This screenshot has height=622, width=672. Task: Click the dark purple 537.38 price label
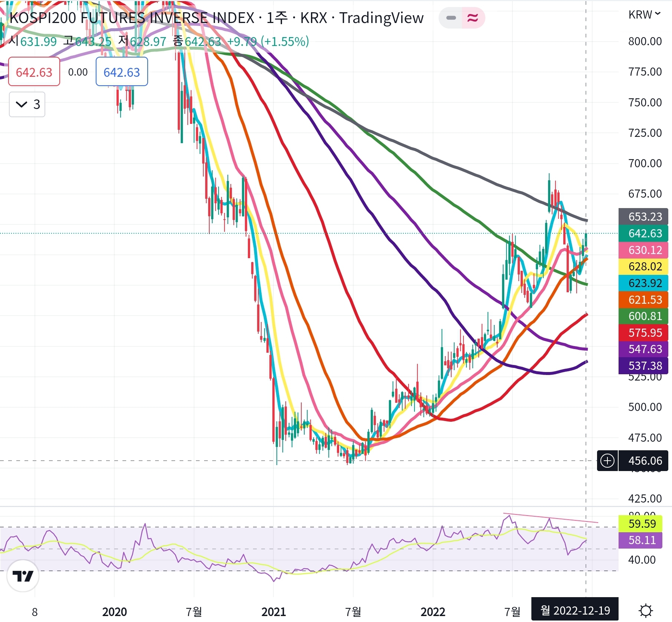[x=643, y=366]
